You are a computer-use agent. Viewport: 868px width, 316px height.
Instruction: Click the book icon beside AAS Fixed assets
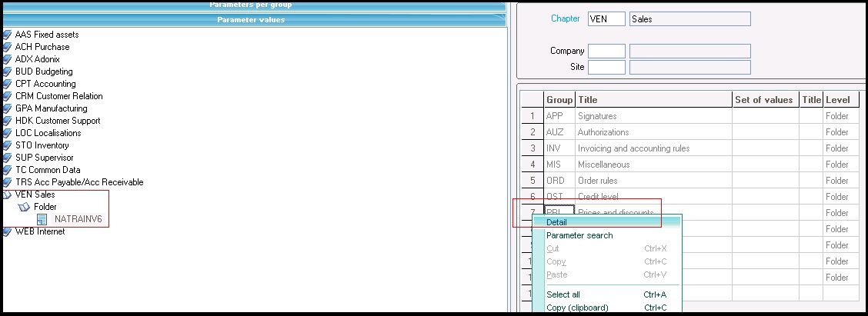click(7, 35)
